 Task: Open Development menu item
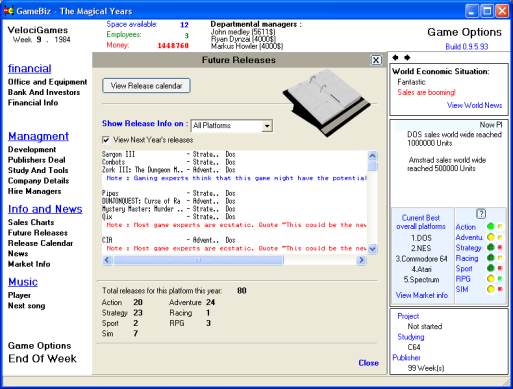32,149
